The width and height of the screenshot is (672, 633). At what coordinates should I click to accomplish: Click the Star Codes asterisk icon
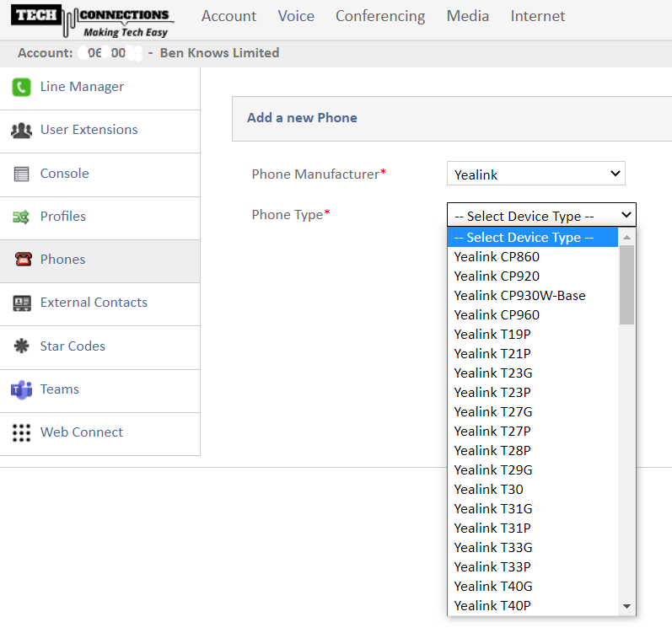point(21,346)
